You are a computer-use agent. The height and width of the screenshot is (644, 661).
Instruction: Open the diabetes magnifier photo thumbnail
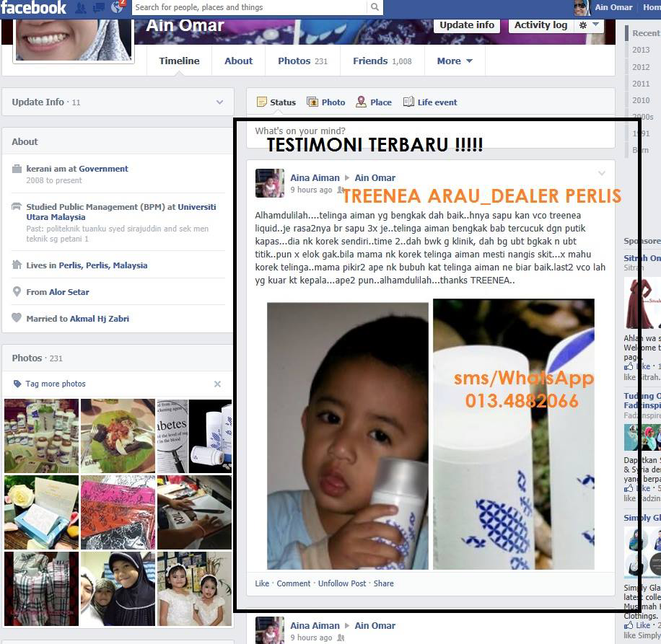coord(194,436)
